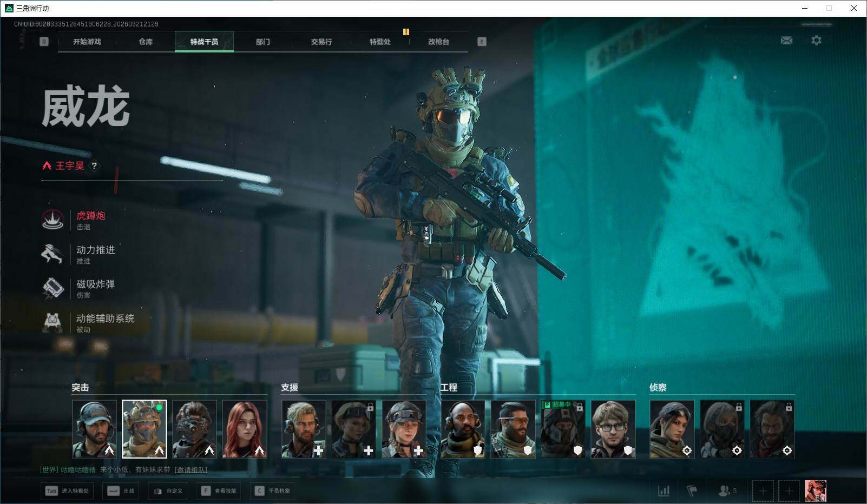Click the 三角洲行动 app icon in title bar
This screenshot has width=867, height=504.
tap(9, 8)
